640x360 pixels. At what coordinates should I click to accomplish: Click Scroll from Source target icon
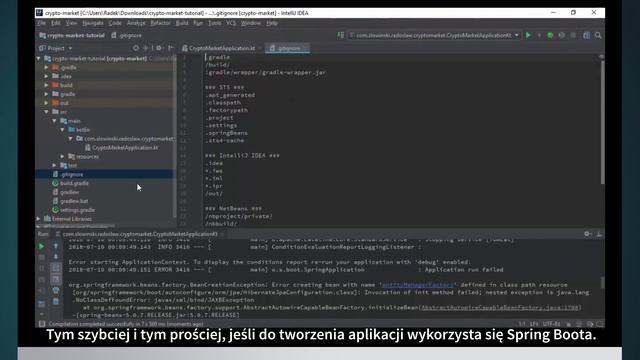point(136,48)
